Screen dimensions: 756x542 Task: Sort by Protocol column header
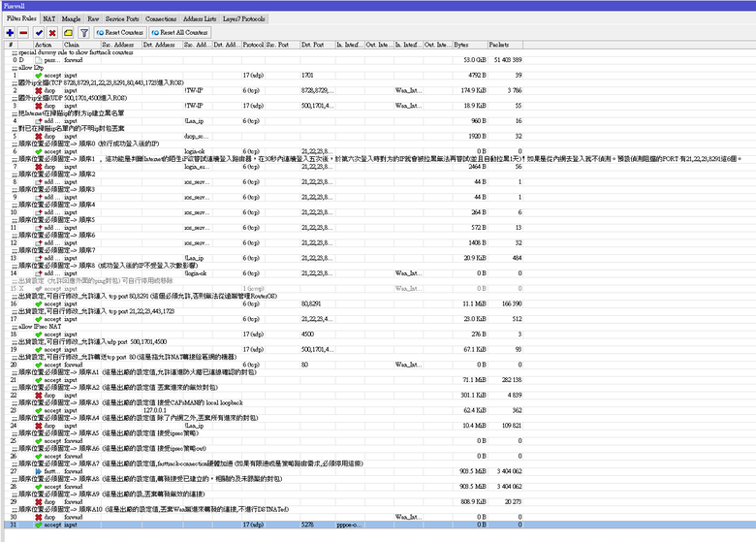click(x=253, y=45)
